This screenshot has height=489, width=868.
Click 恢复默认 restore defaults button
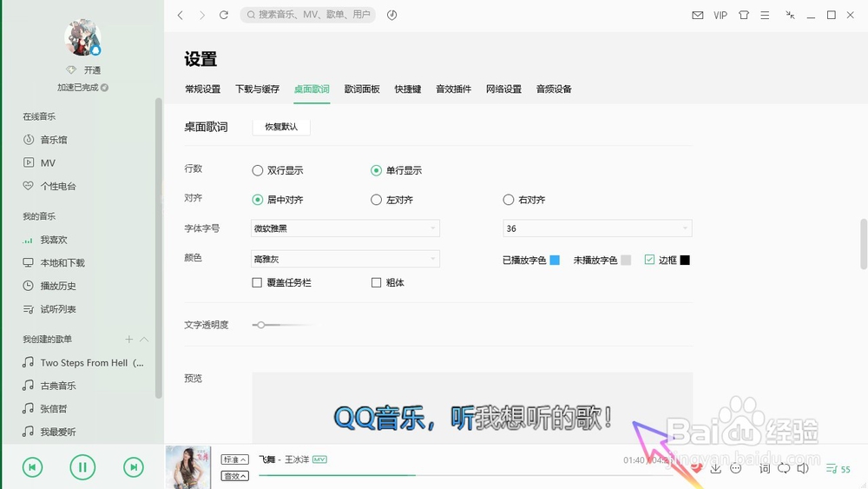pyautogui.click(x=281, y=127)
